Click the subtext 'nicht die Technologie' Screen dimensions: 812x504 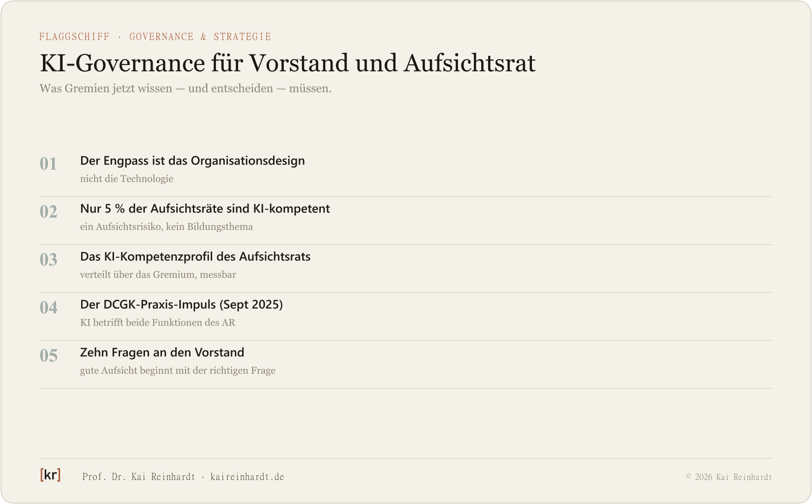coord(127,179)
